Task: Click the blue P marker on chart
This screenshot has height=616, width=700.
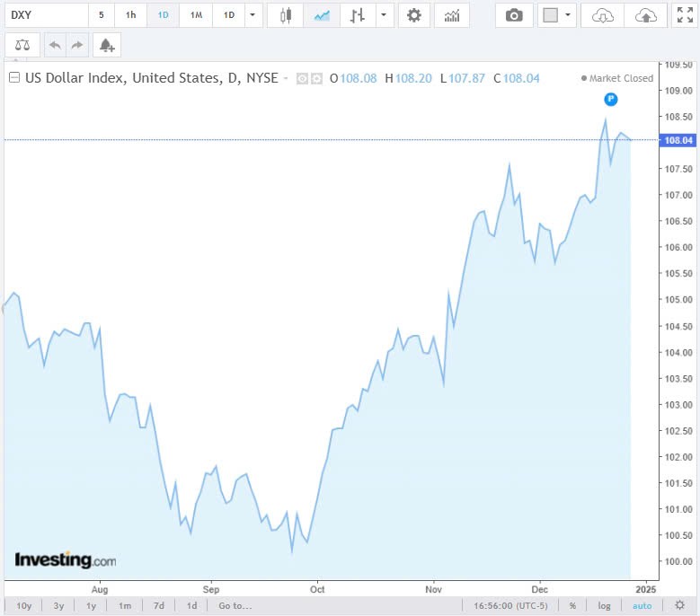Action: 611,99
